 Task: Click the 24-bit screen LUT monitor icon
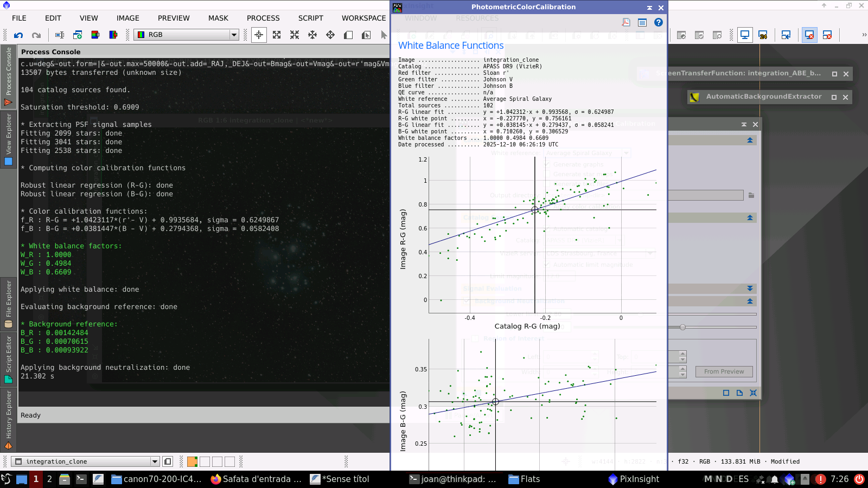763,35
